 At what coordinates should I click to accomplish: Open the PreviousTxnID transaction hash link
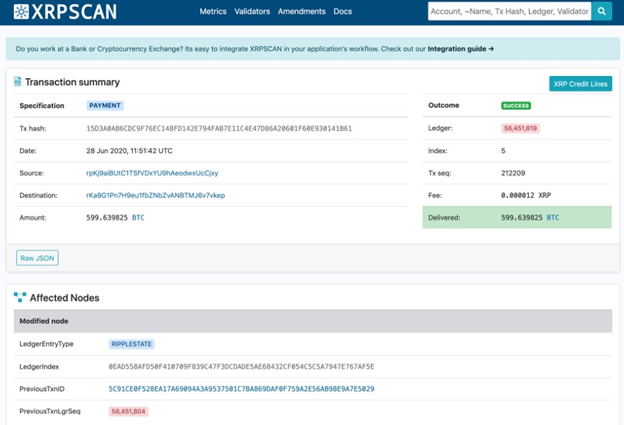[x=241, y=388]
